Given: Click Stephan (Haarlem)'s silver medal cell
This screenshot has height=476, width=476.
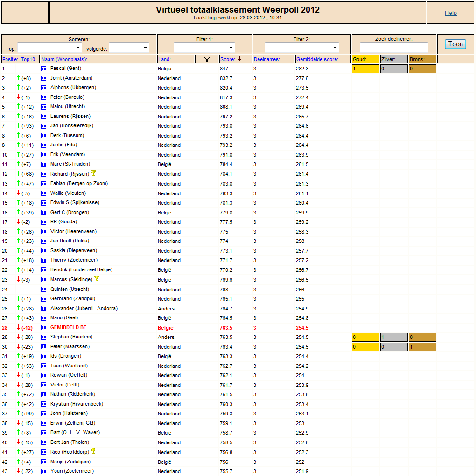Looking at the screenshot, I should click(394, 337).
